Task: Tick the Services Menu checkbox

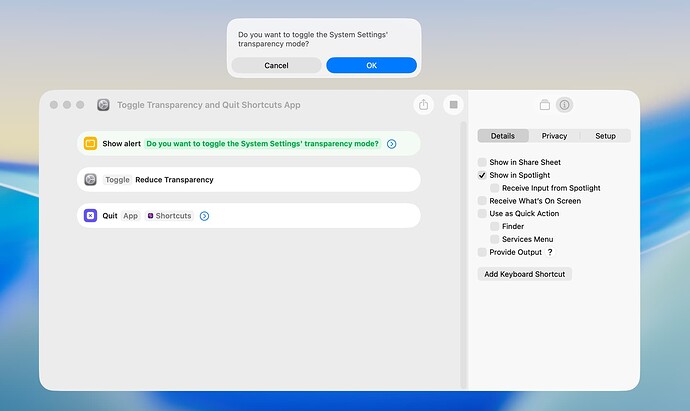Action: point(495,239)
